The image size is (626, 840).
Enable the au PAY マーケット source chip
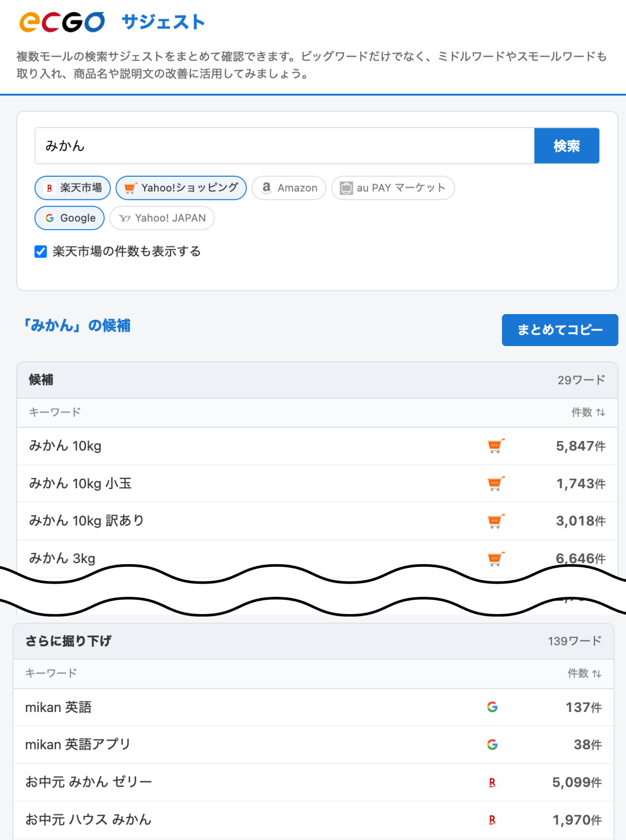[393, 188]
